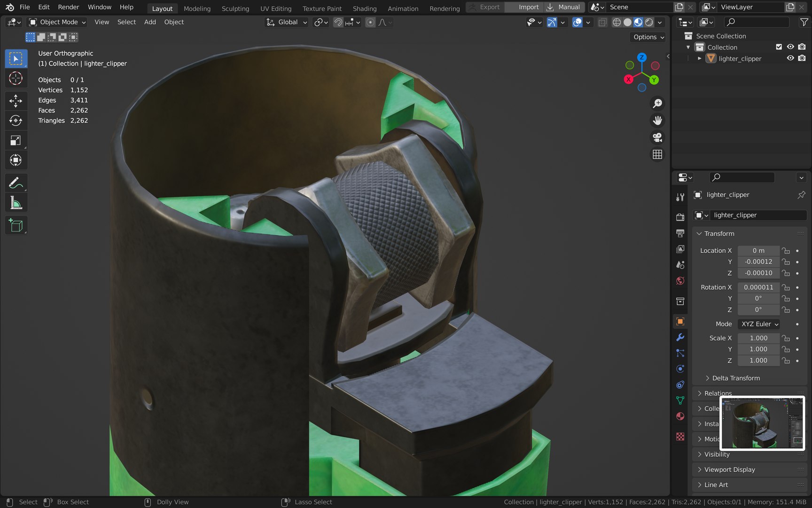The height and width of the screenshot is (508, 812).
Task: Switch to the Shading workspace tab
Action: [365, 8]
